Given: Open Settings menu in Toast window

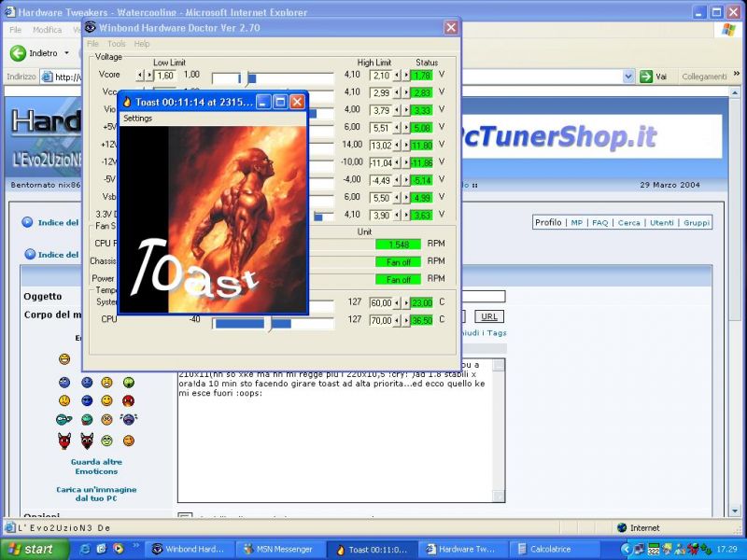Looking at the screenshot, I should click(137, 119).
